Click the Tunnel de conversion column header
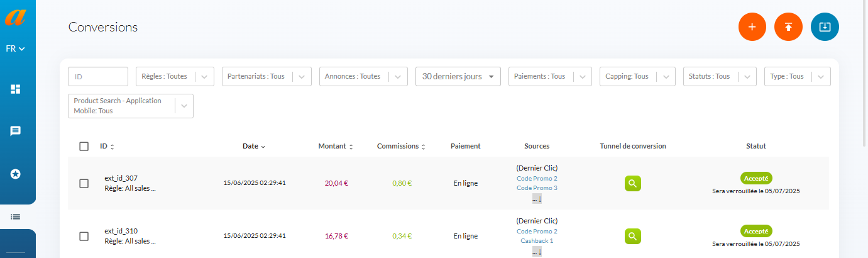 tap(633, 146)
